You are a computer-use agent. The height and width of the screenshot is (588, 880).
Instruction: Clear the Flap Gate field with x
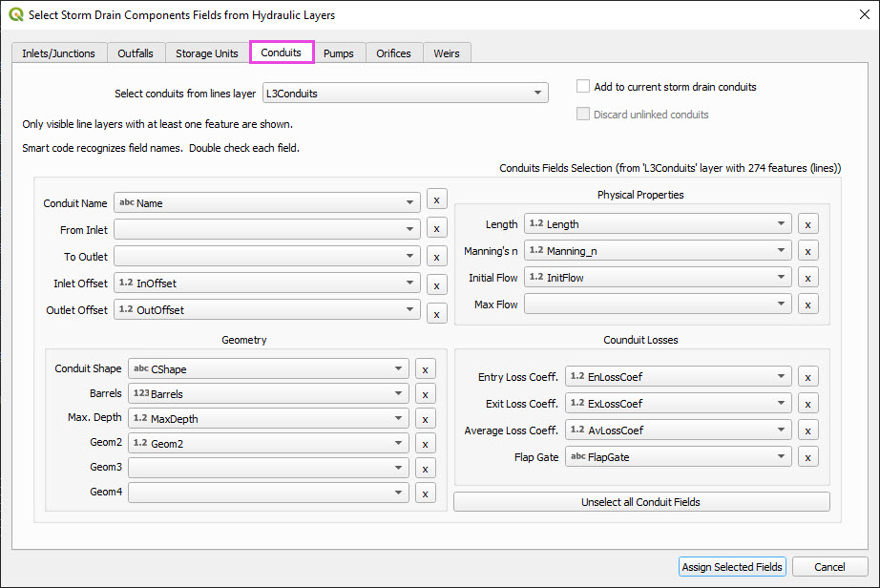pos(807,457)
